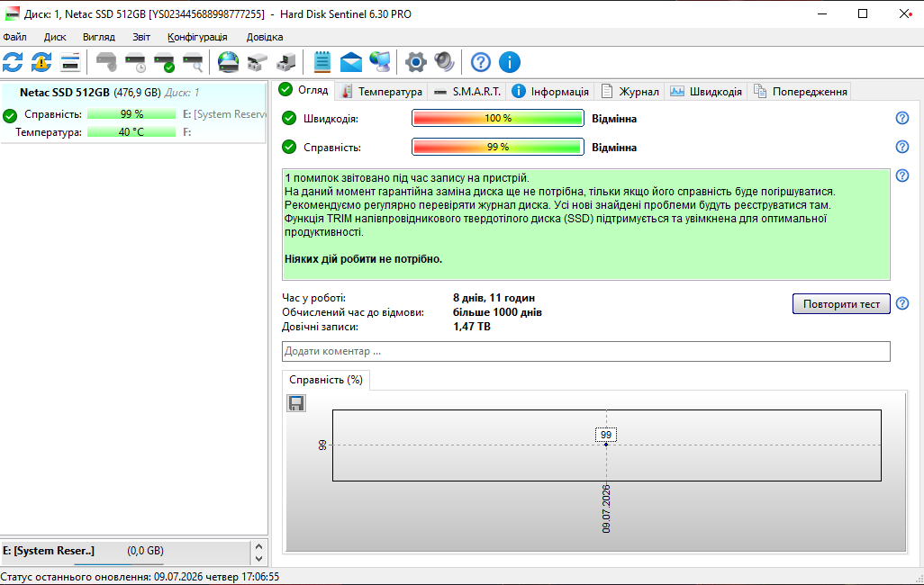This screenshot has width=924, height=585.
Task: Click the blue info circle toolbar icon
Action: (x=510, y=62)
